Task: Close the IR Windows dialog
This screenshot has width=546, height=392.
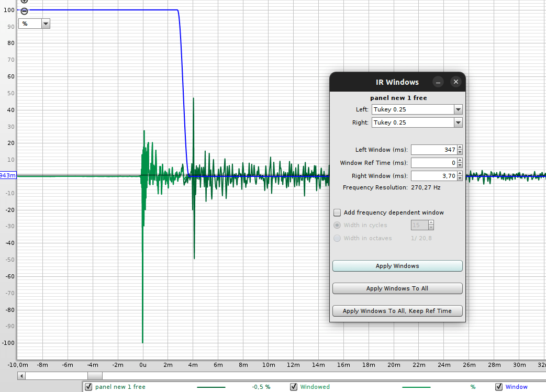Action: click(x=456, y=82)
